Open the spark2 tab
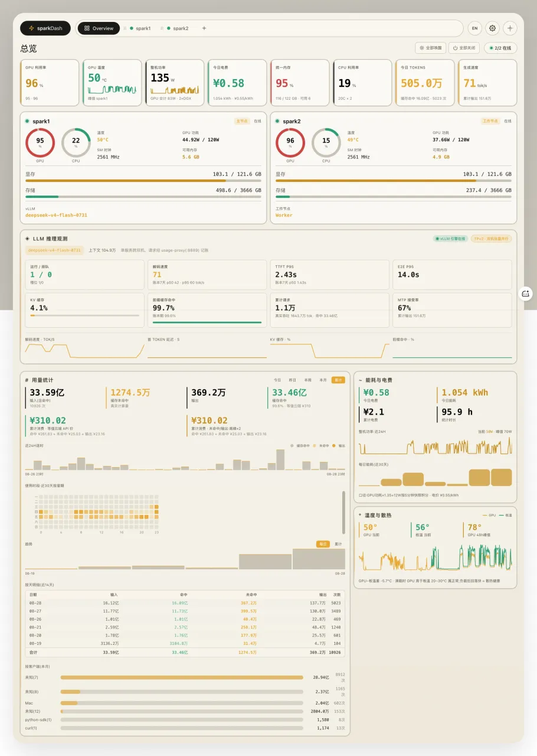This screenshot has width=537, height=756. (178, 28)
